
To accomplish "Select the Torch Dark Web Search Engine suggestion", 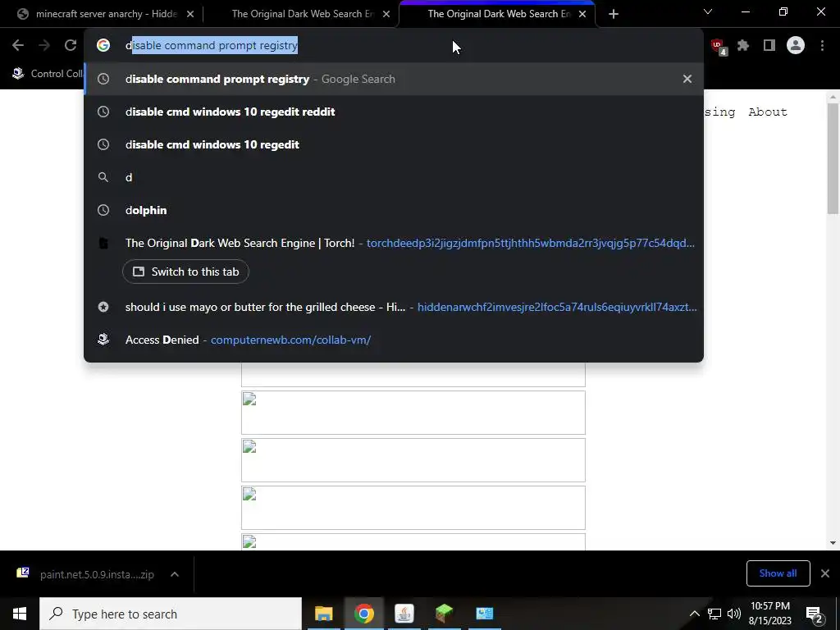I will (394, 243).
